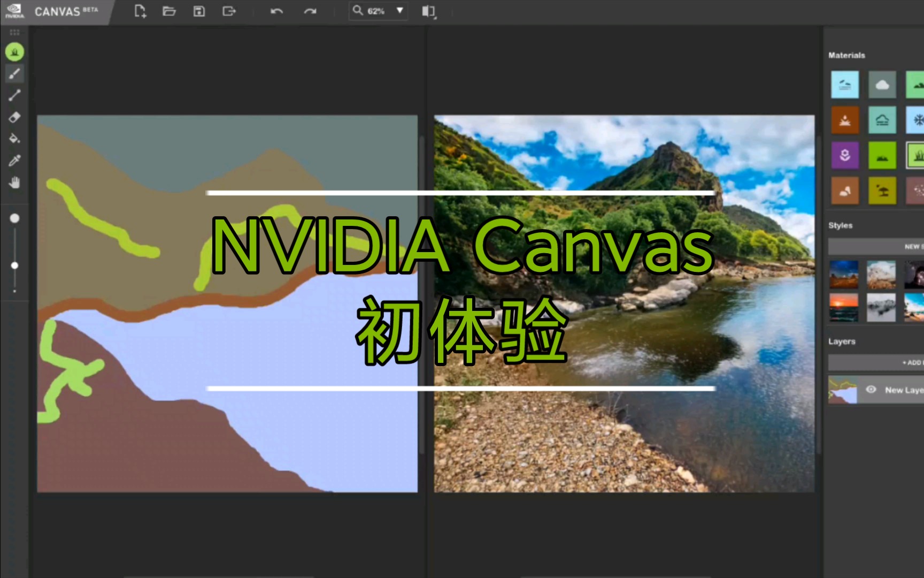Select the Brush tool
Image resolution: width=924 pixels, height=578 pixels.
14,74
